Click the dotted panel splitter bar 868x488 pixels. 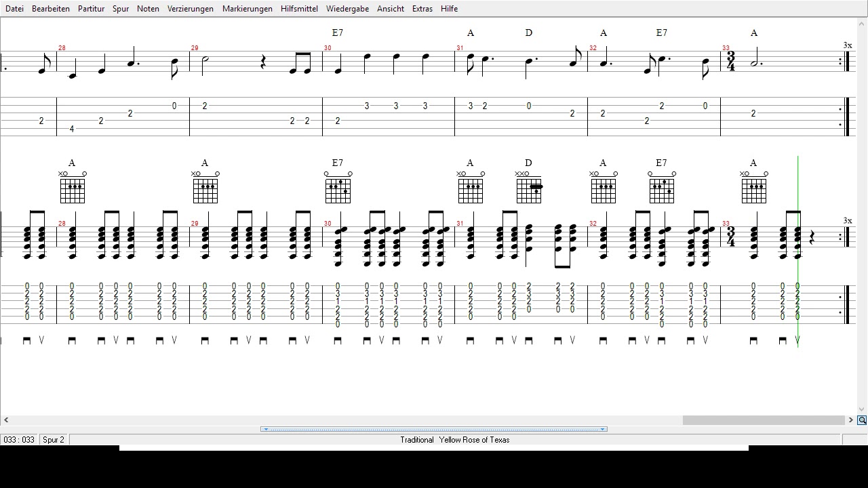coord(434,429)
